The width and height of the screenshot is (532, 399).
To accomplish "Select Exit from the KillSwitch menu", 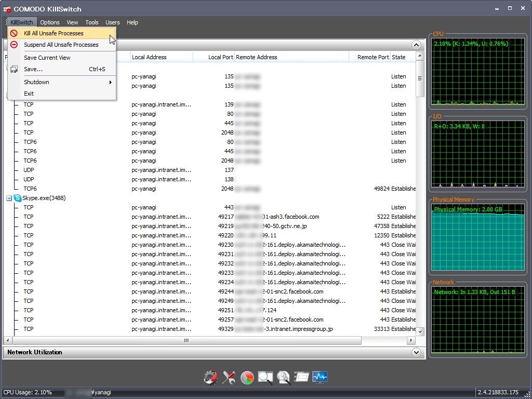I will point(62,94).
